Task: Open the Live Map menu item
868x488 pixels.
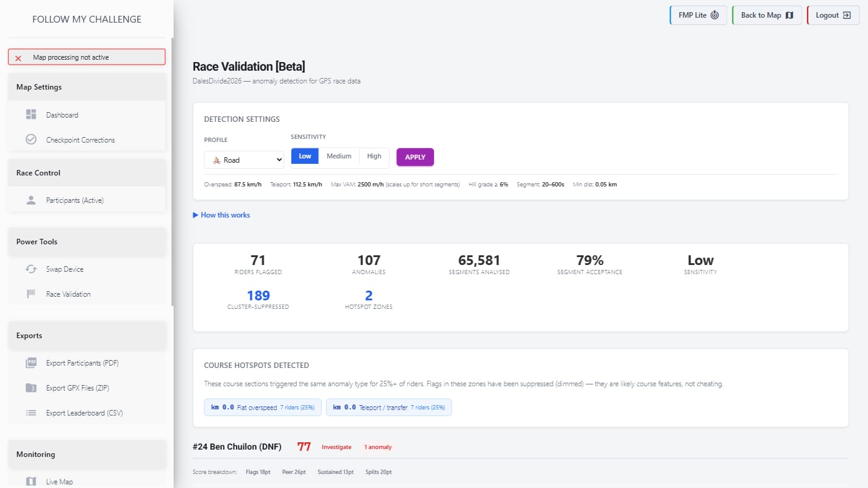Action: (x=59, y=481)
